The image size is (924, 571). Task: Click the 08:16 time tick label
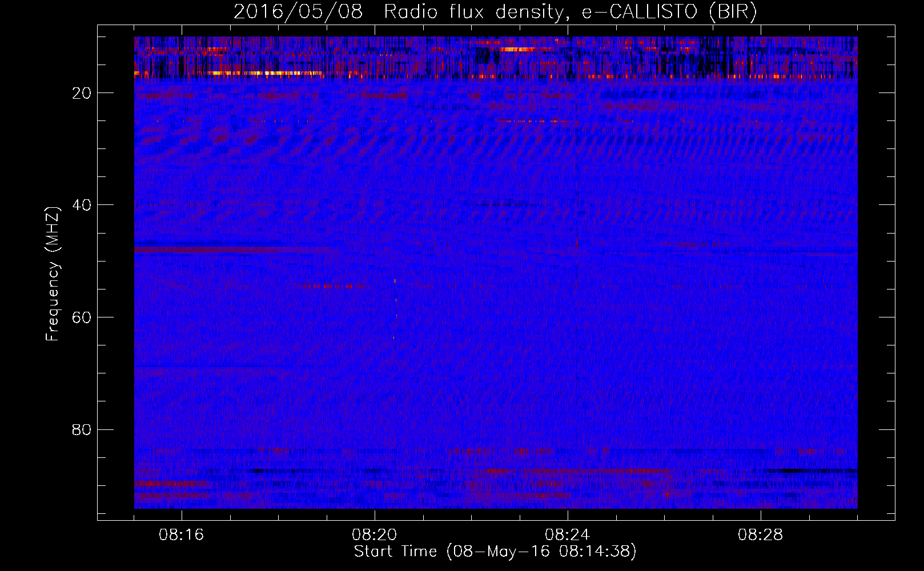tap(182, 535)
